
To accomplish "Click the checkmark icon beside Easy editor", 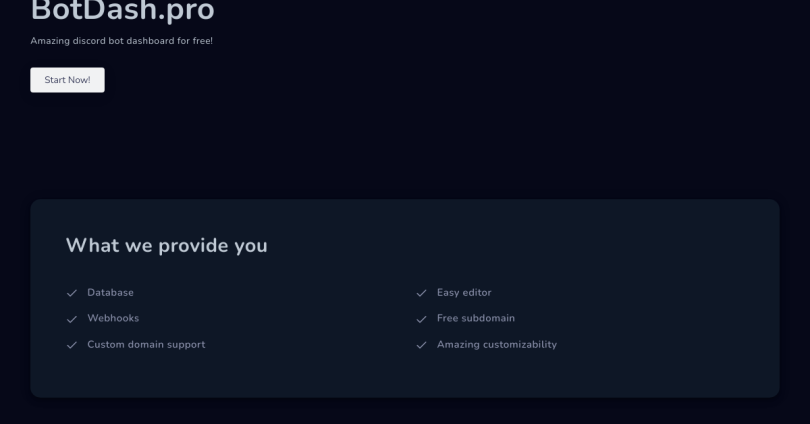I will point(422,293).
